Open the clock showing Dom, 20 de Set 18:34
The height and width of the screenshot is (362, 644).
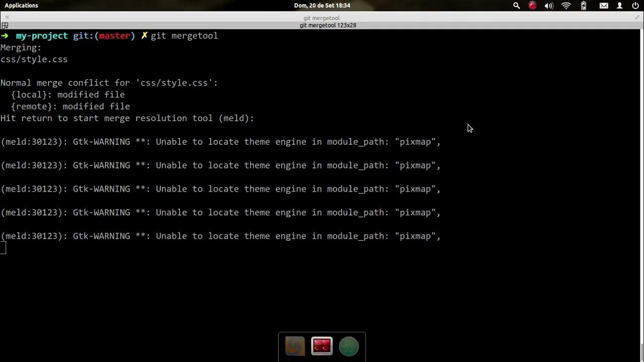322,6
